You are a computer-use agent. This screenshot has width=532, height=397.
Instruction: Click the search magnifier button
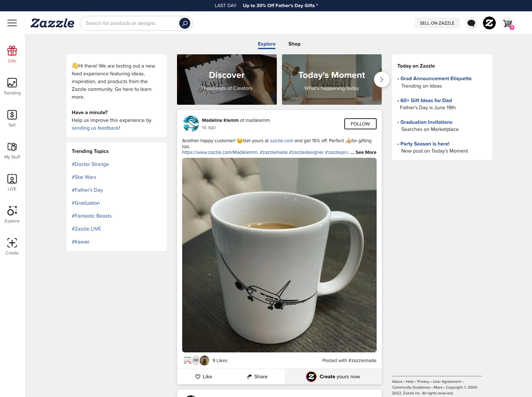(185, 23)
